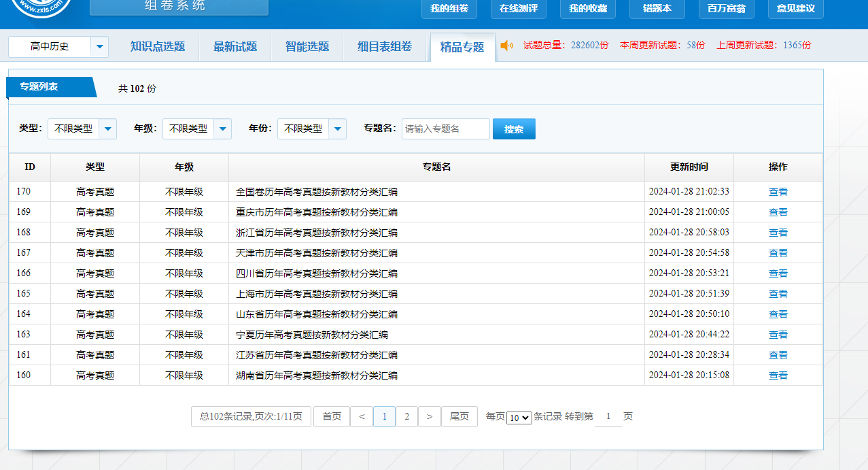
Task: Expand the 年级 filter dropdown
Action: [x=223, y=129]
